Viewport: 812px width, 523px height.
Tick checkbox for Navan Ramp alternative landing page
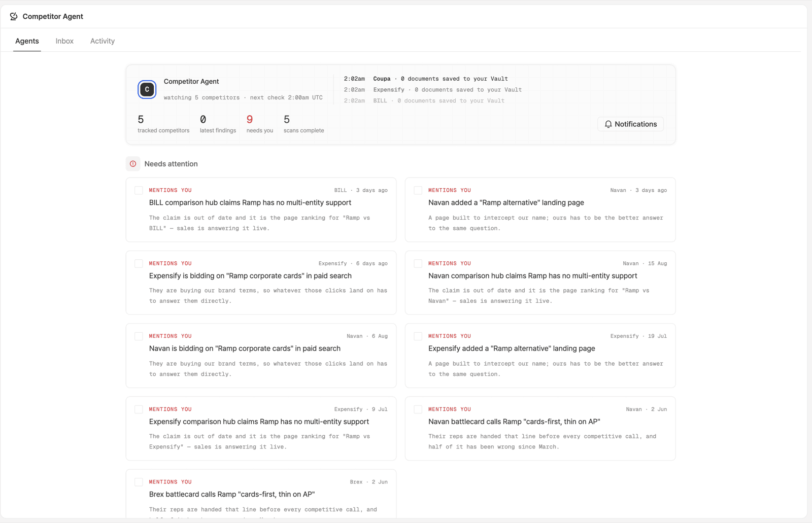tap(418, 190)
